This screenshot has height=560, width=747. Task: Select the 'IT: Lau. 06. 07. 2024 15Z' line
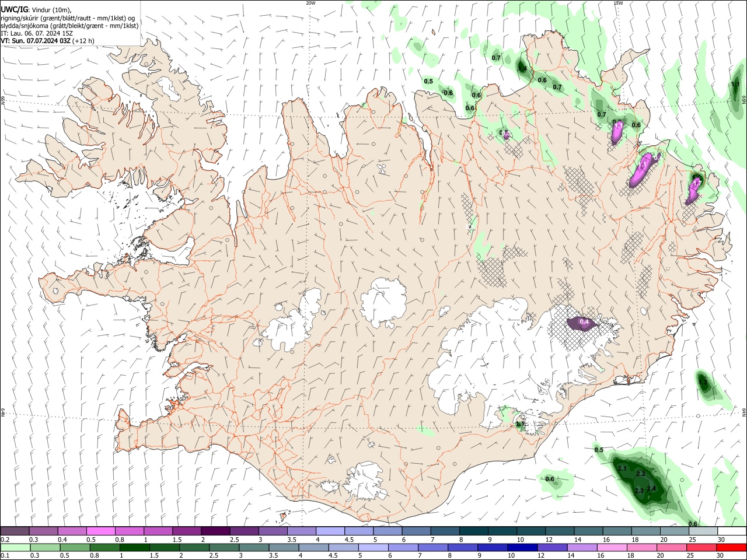(x=37, y=33)
